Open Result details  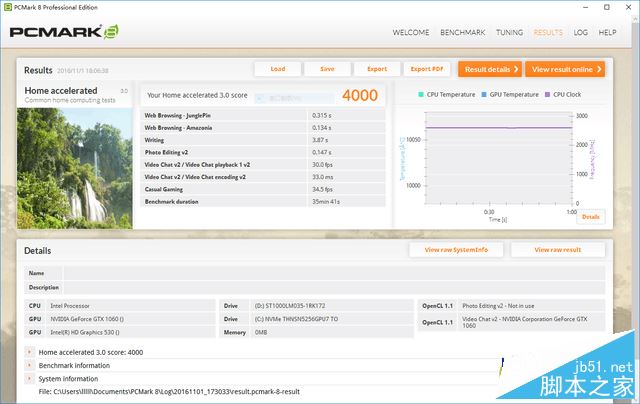pyautogui.click(x=490, y=69)
